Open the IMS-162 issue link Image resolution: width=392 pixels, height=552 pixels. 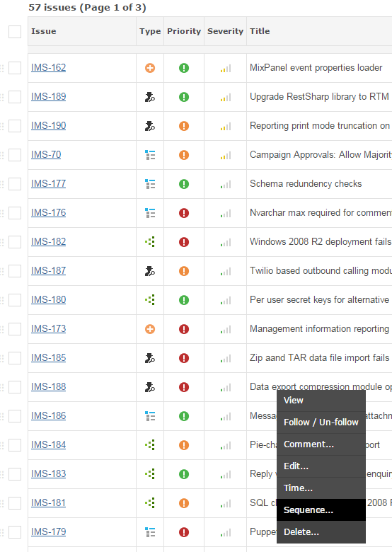(49, 68)
